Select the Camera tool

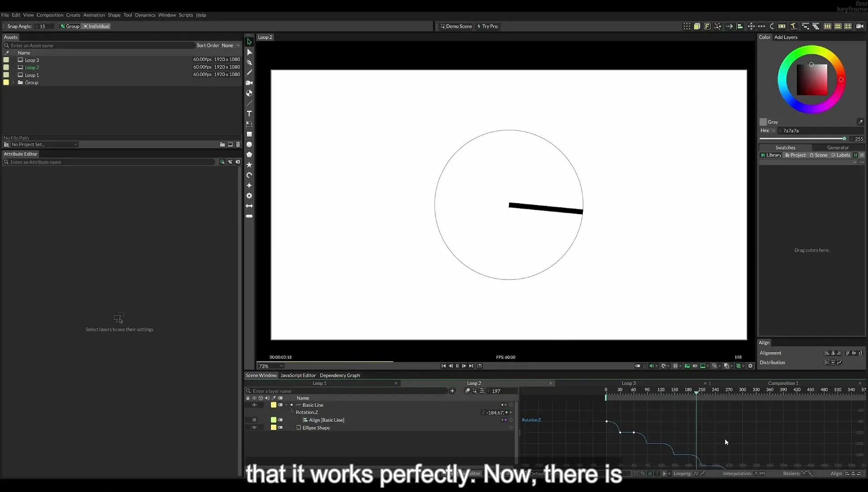(249, 83)
